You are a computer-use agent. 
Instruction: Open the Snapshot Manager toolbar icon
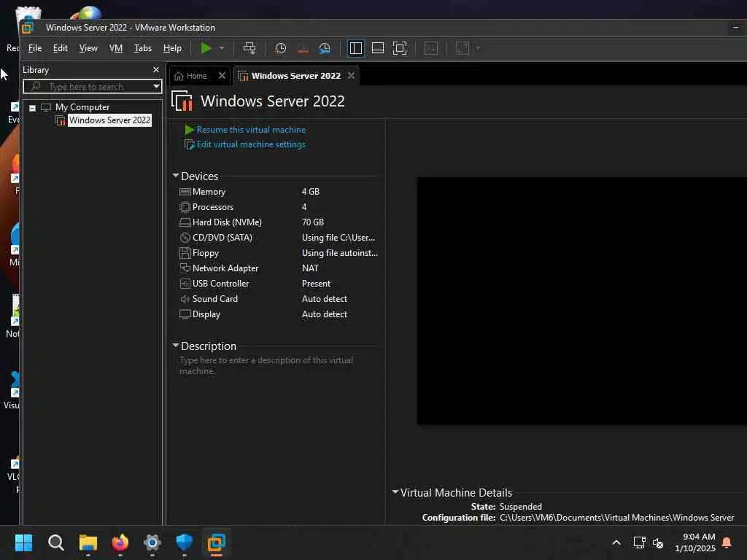pyautogui.click(x=325, y=48)
